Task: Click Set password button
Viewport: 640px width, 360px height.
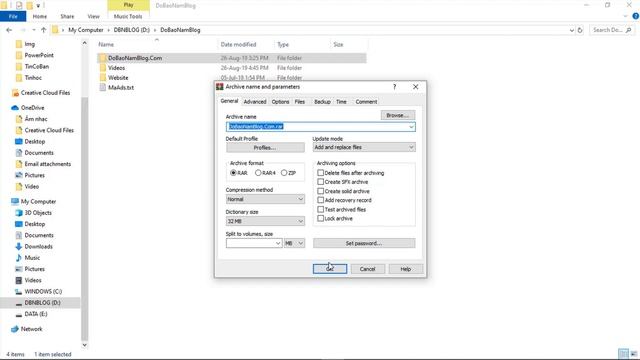Action: point(364,243)
